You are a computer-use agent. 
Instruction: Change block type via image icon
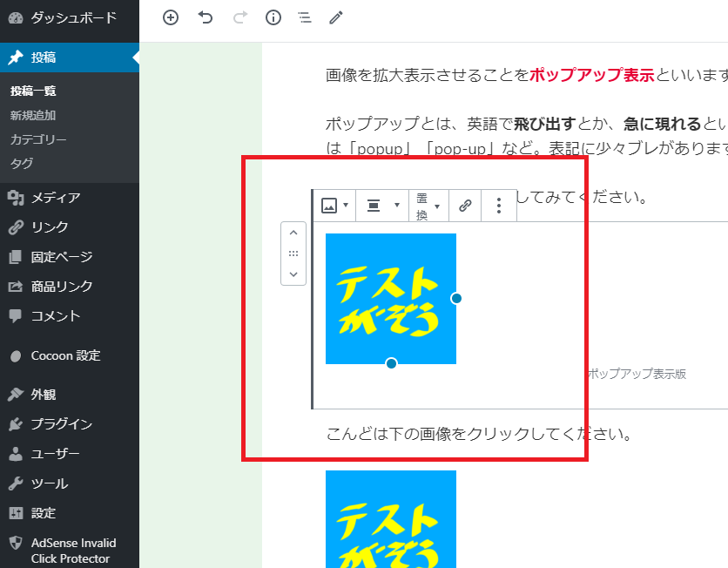coord(334,206)
